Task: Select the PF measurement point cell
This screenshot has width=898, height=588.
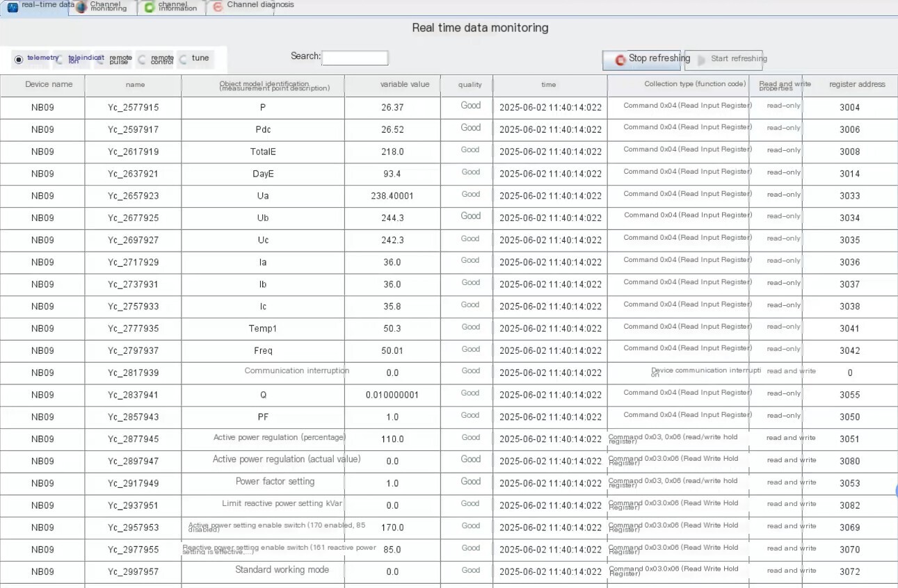Action: click(263, 417)
